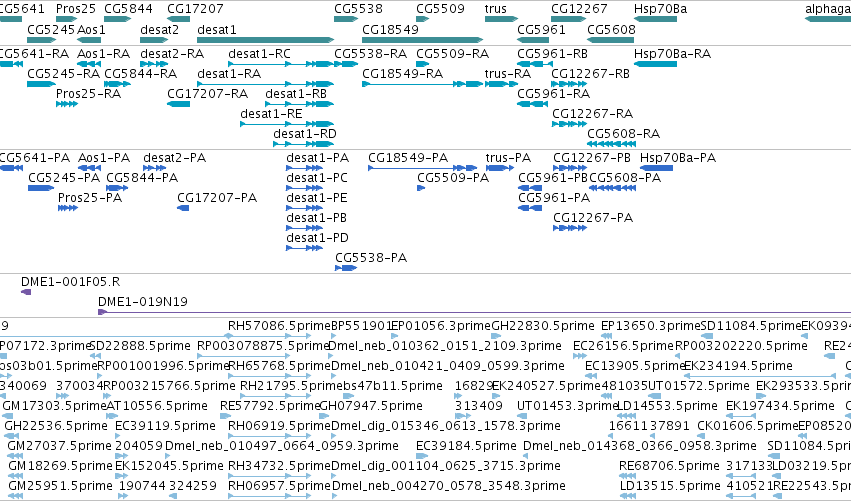Select the trus-PA protein label
The height and width of the screenshot is (501, 851).
(x=509, y=158)
